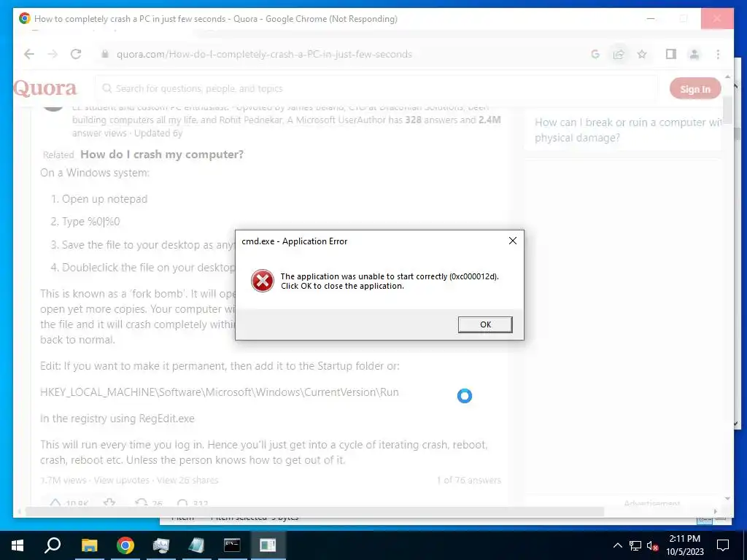Open the Windows Start menu
This screenshot has height=560, width=747.
[x=18, y=545]
